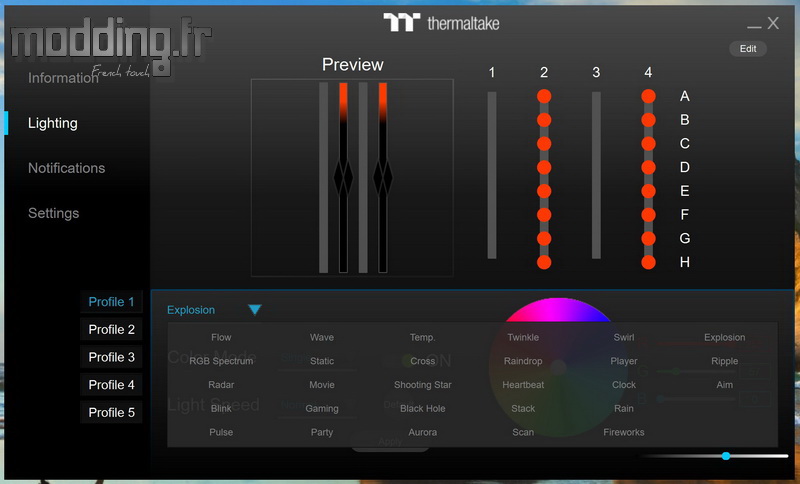The image size is (800, 484).
Task: Go to Settings in the sidebar
Action: click(53, 213)
